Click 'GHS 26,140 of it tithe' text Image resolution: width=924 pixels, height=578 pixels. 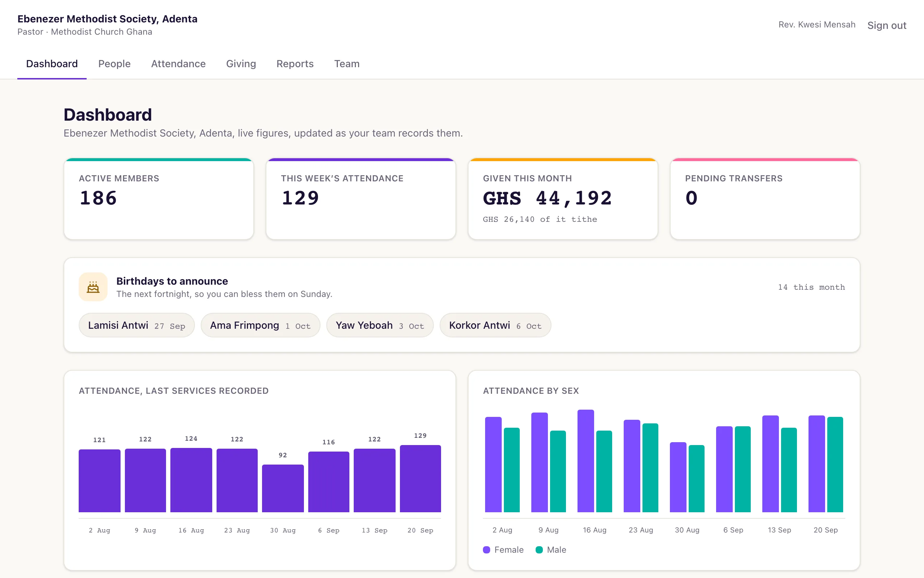(x=540, y=219)
